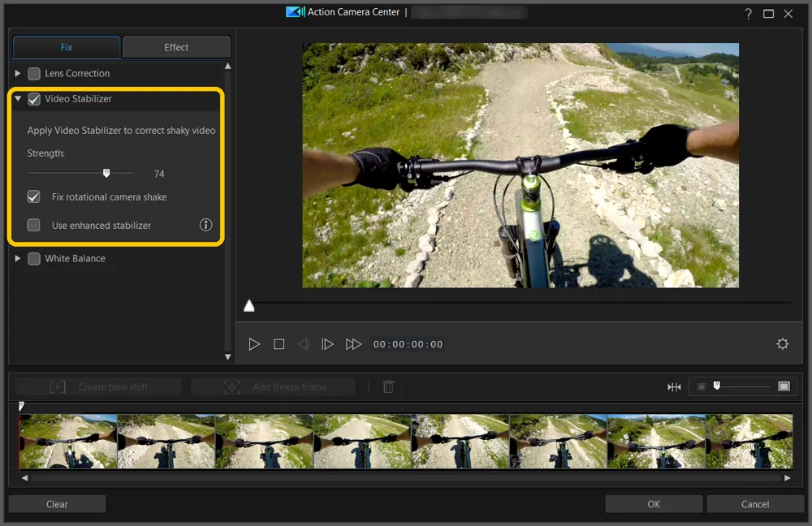Enable the Lens Correction checkbox
Screen dimensions: 812x526
click(33, 74)
